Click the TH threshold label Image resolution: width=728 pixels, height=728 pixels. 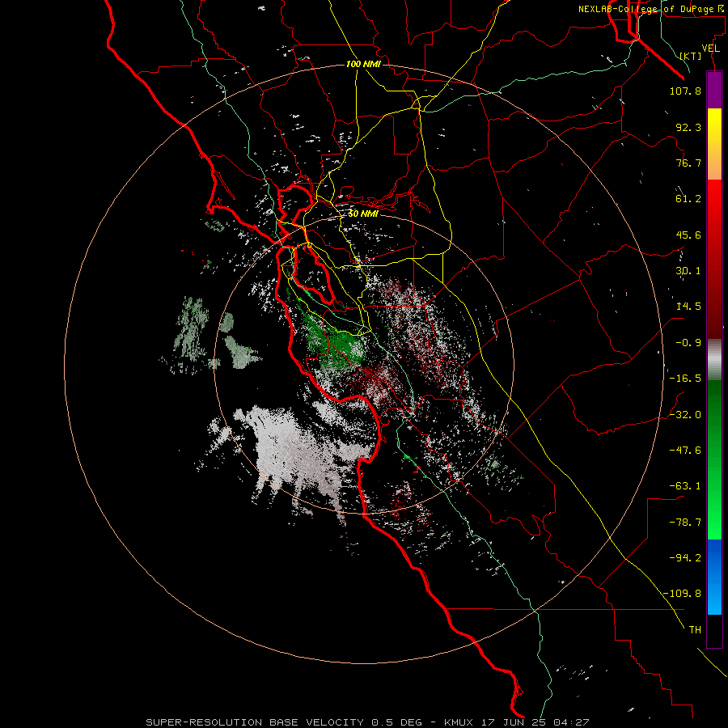coord(695,629)
